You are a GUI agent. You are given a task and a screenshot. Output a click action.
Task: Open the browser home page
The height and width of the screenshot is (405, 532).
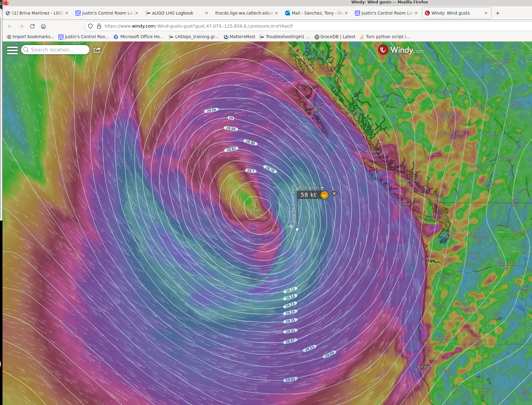[x=43, y=26]
